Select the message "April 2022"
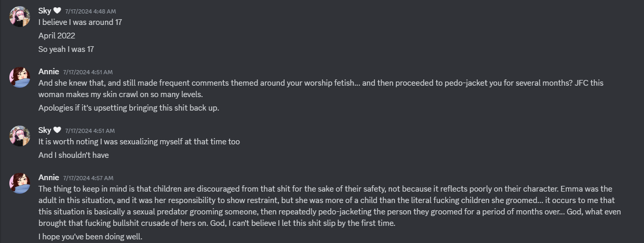This screenshot has height=243, width=644. click(57, 36)
